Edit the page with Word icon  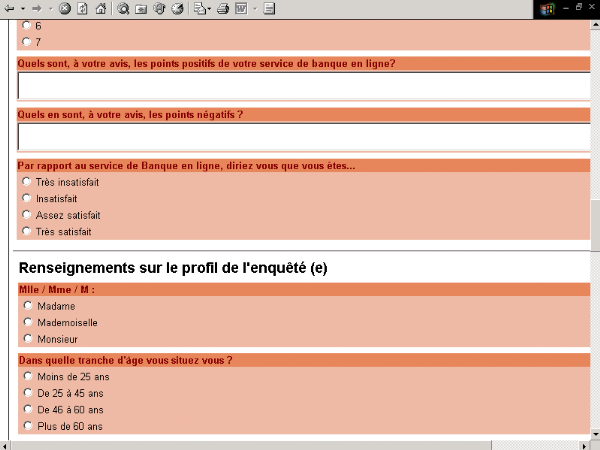(x=241, y=8)
